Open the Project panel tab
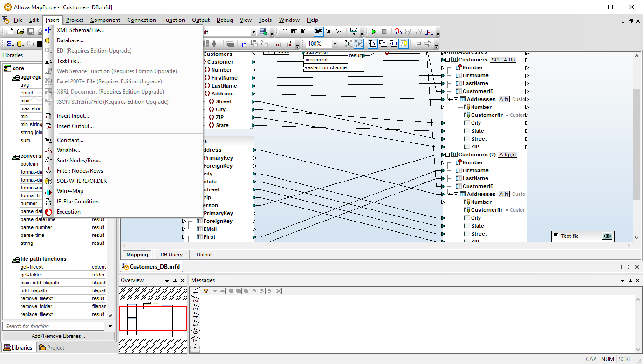This screenshot has height=364, width=643. pos(51,348)
